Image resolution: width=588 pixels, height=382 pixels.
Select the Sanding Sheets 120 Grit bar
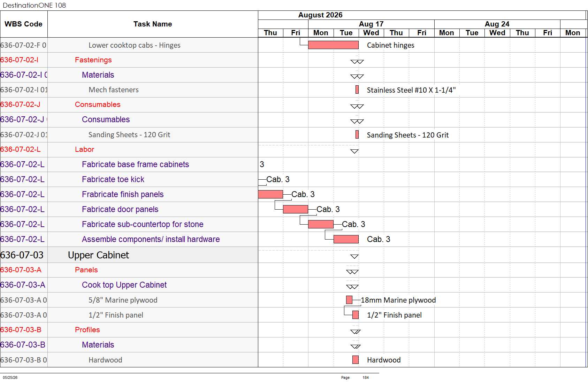pos(357,134)
